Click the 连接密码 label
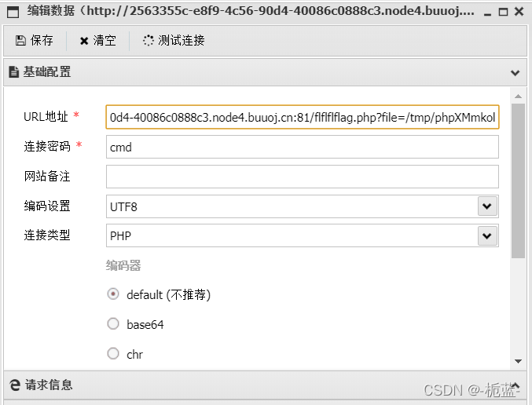This screenshot has width=532, height=405. point(47,147)
